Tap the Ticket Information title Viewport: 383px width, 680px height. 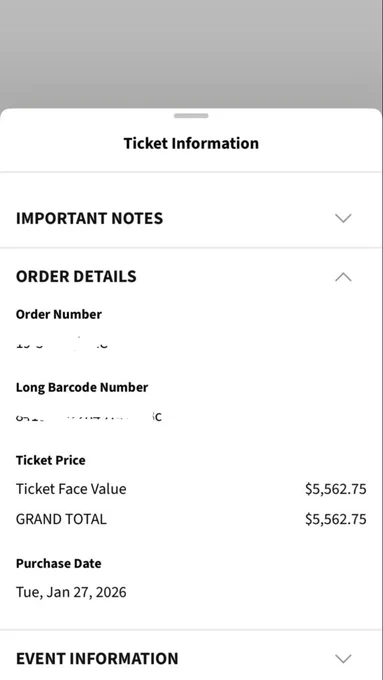click(x=191, y=143)
